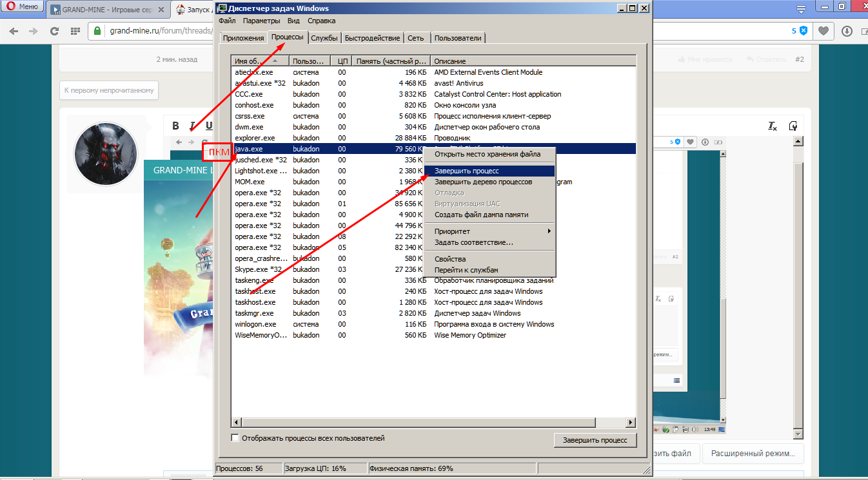Switch to the Быстродействие tab
This screenshot has height=480, width=868.
click(x=373, y=38)
